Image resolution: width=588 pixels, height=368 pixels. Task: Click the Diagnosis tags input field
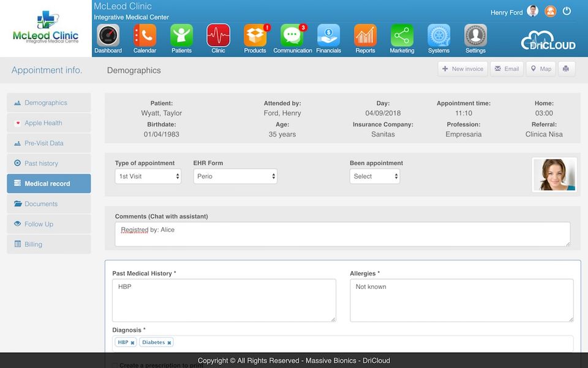(x=343, y=343)
